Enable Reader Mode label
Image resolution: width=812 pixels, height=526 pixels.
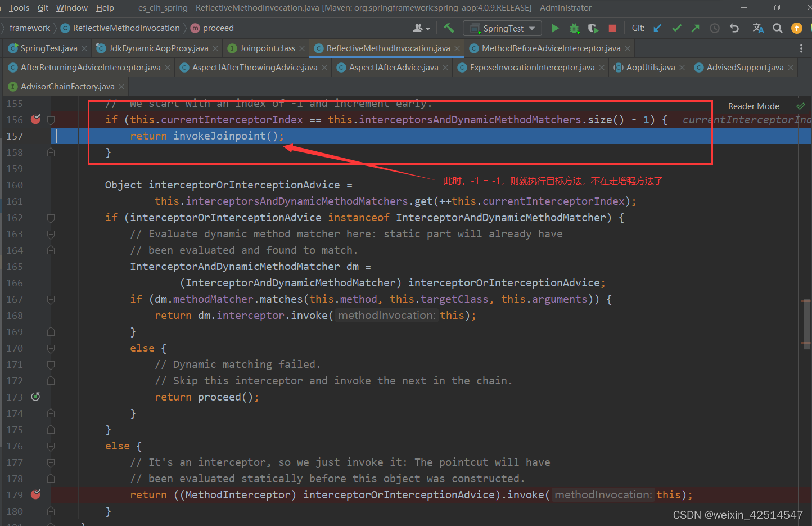pyautogui.click(x=754, y=106)
